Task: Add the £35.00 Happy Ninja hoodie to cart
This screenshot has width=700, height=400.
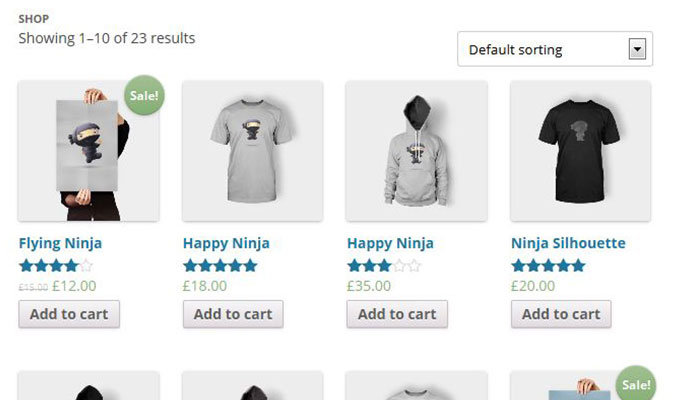Action: pos(397,314)
